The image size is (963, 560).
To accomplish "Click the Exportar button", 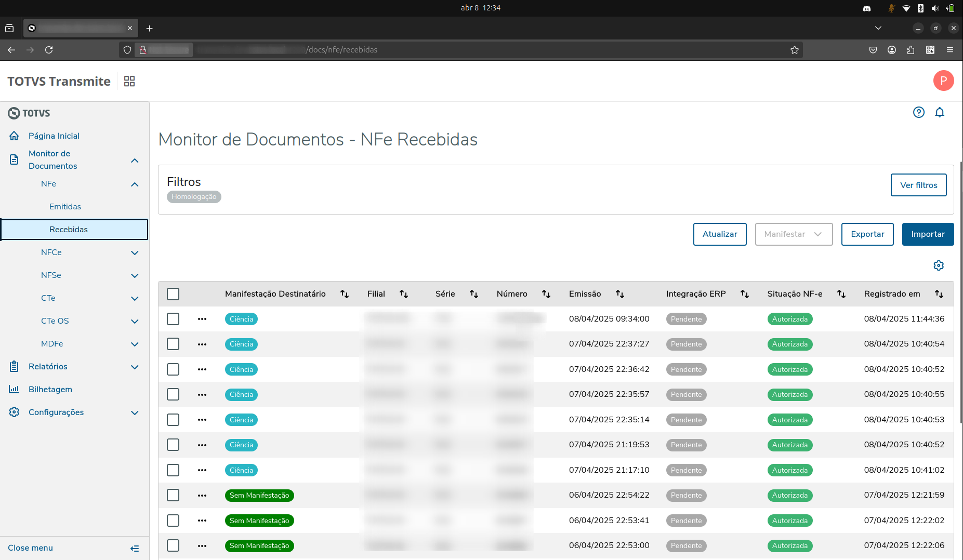I will [x=867, y=234].
